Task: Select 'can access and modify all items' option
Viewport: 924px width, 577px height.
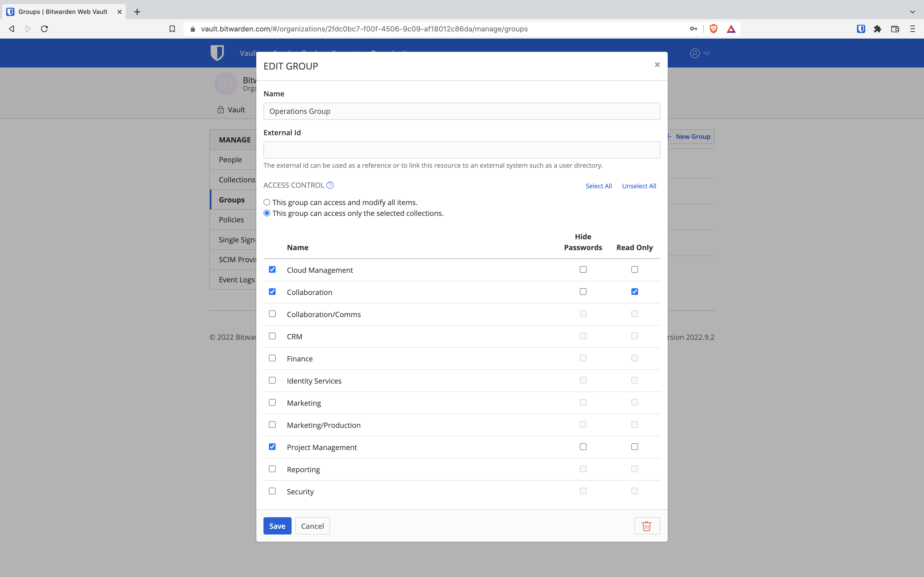Action: (x=267, y=202)
